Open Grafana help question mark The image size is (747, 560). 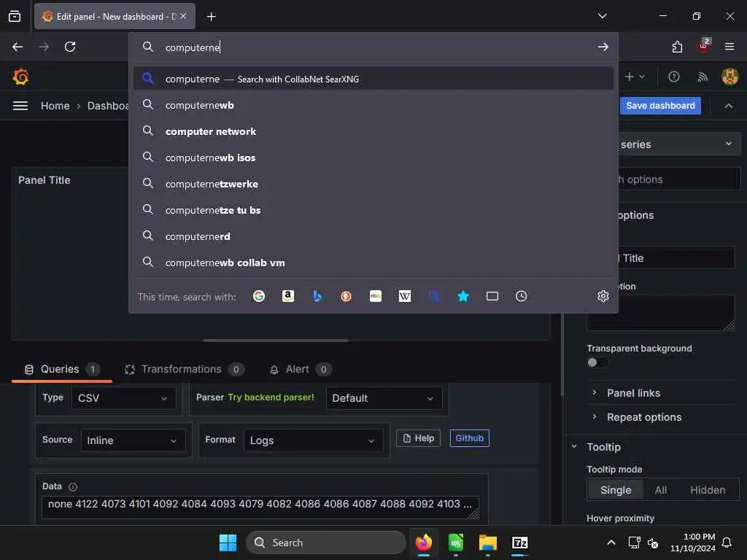point(673,77)
